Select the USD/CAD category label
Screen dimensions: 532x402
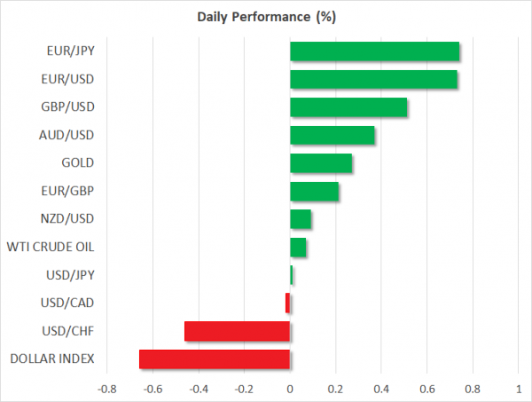66,303
